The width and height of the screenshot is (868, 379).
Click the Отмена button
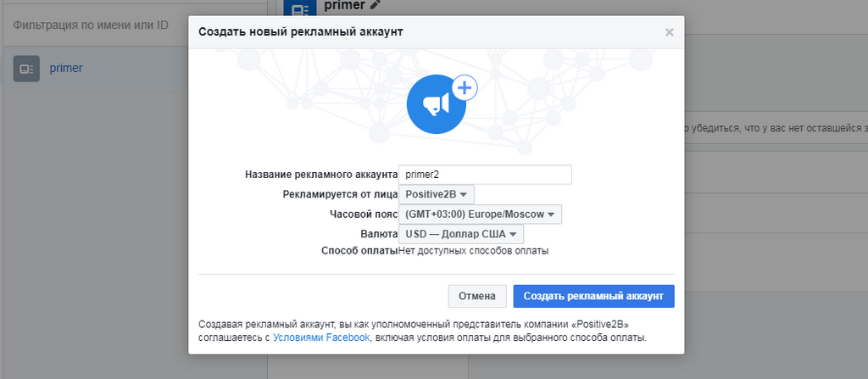477,296
